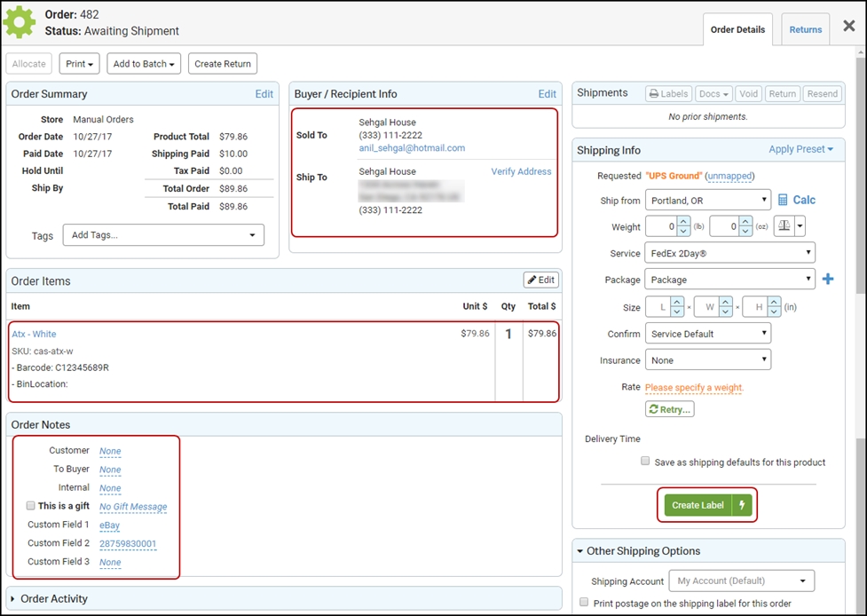Open the Insurance None dropdown
This screenshot has width=867, height=616.
pos(708,360)
